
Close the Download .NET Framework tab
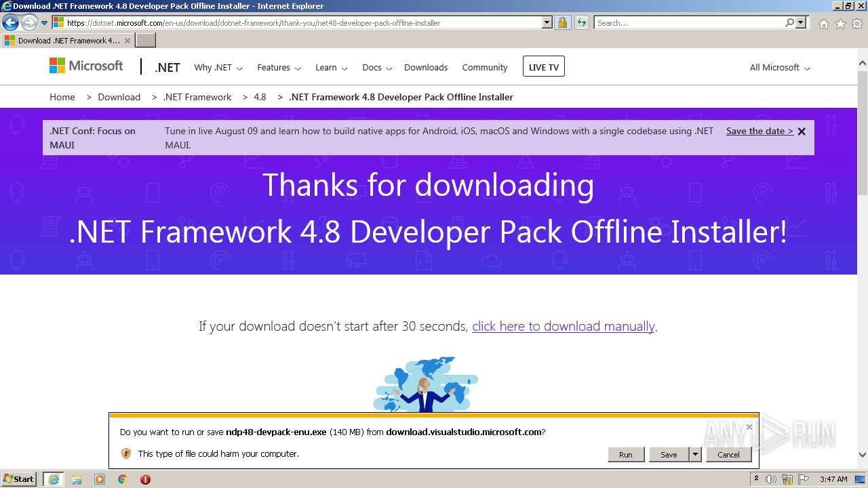click(x=127, y=41)
